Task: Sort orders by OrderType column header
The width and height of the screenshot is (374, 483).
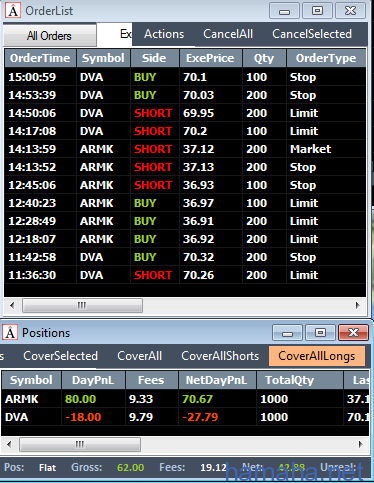Action: (326, 58)
